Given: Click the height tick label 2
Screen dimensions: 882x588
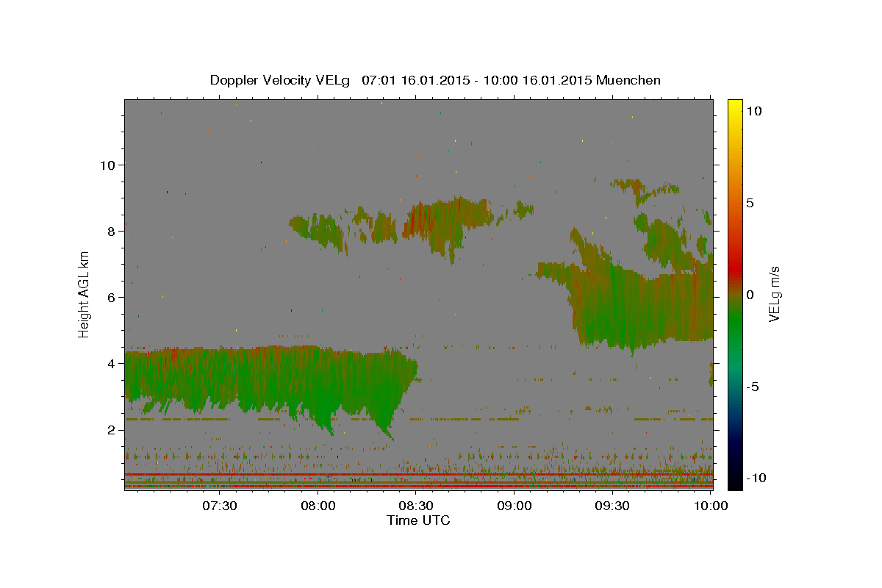Looking at the screenshot, I should [x=111, y=430].
